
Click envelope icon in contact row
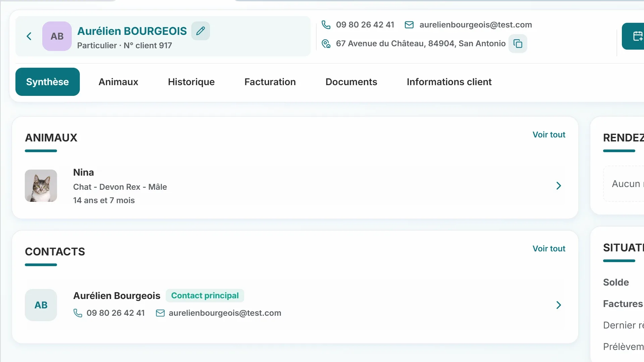tap(160, 313)
